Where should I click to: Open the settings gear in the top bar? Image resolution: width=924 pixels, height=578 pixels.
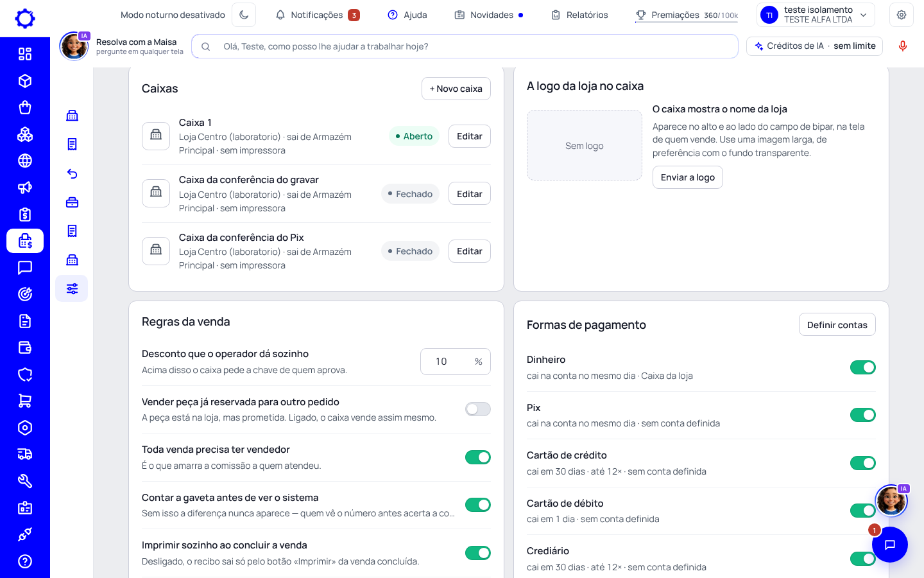[902, 15]
